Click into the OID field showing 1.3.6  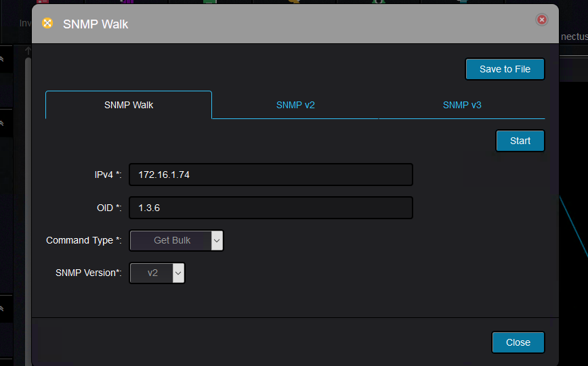(x=270, y=208)
